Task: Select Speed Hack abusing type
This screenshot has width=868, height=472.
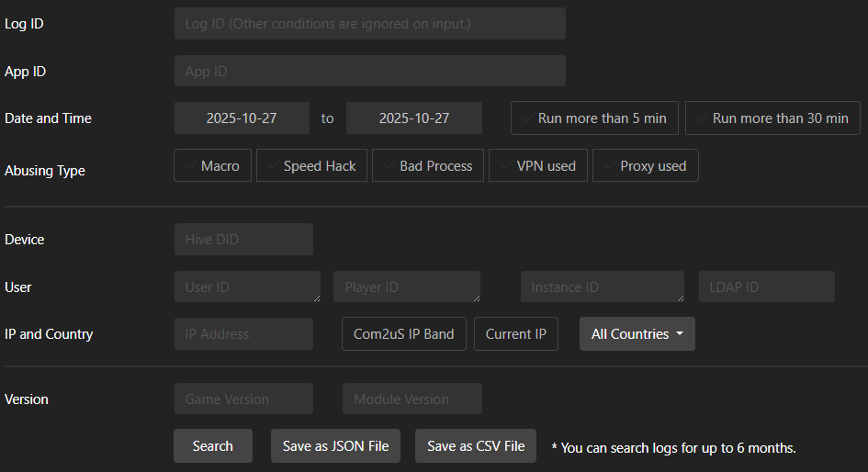Action: [x=311, y=166]
